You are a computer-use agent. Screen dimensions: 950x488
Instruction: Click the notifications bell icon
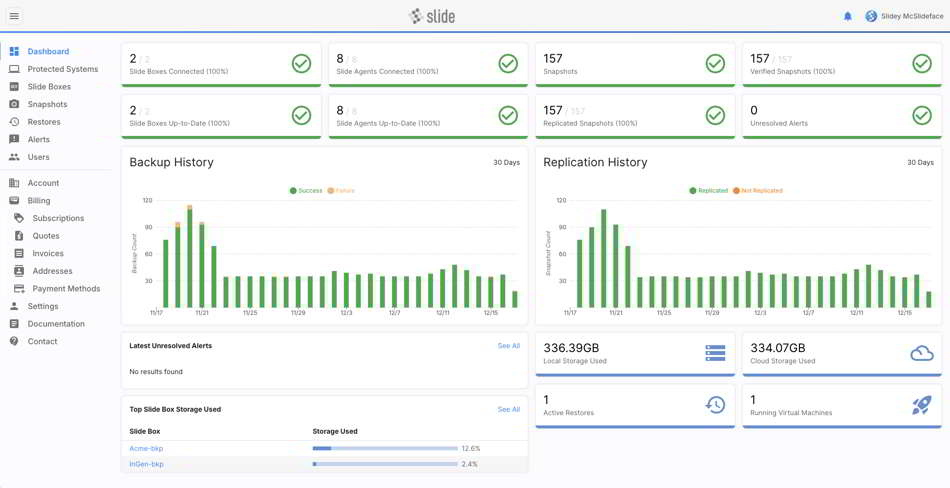(848, 16)
